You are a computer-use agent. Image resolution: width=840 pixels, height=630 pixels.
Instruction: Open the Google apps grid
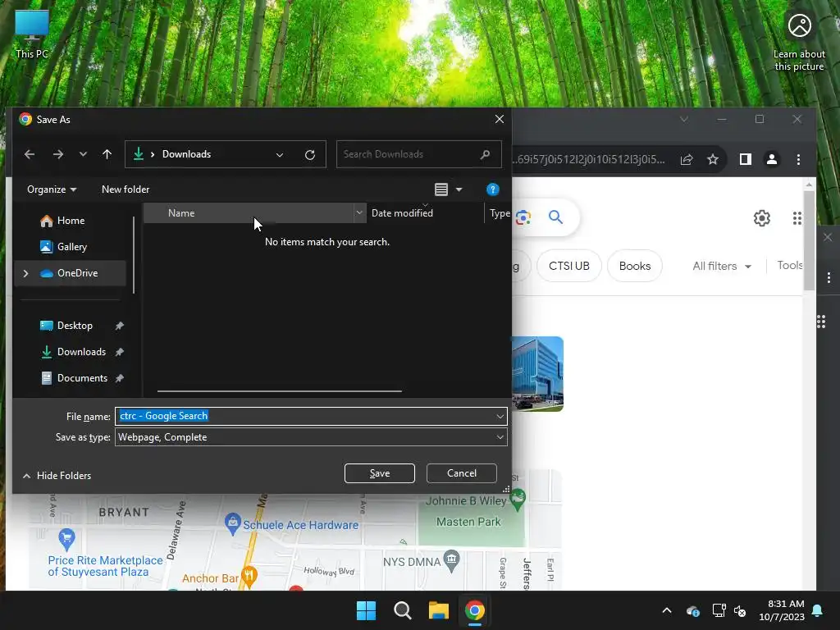797,218
